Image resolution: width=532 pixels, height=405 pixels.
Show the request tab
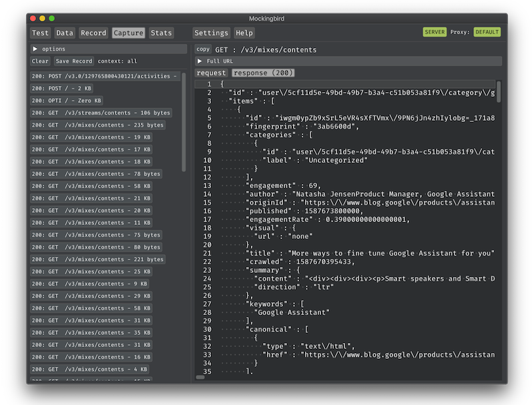click(x=212, y=73)
